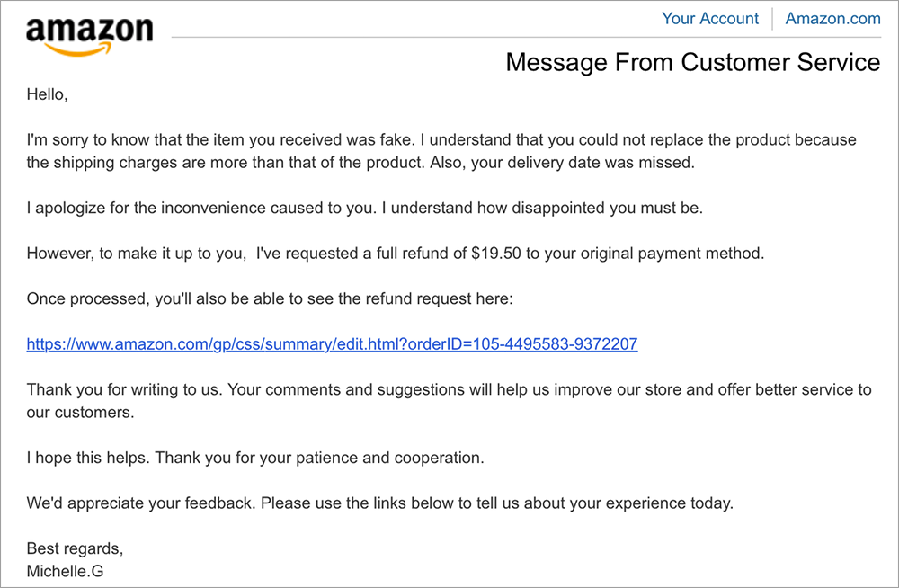Click the I hope this helps line
899x588 pixels.
89,458
